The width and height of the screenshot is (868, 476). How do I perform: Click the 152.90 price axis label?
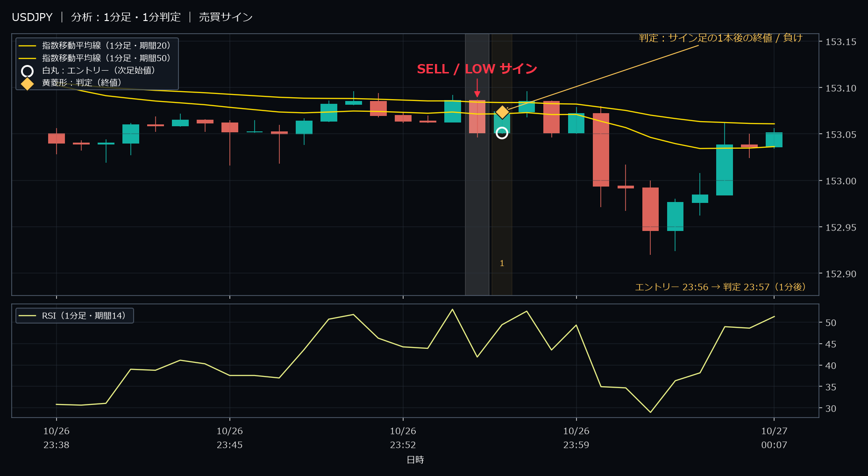pos(841,274)
